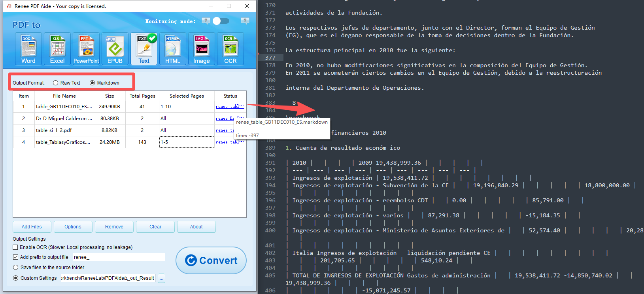Click the Clear button
Screen dimensions: 644x294
(155, 227)
